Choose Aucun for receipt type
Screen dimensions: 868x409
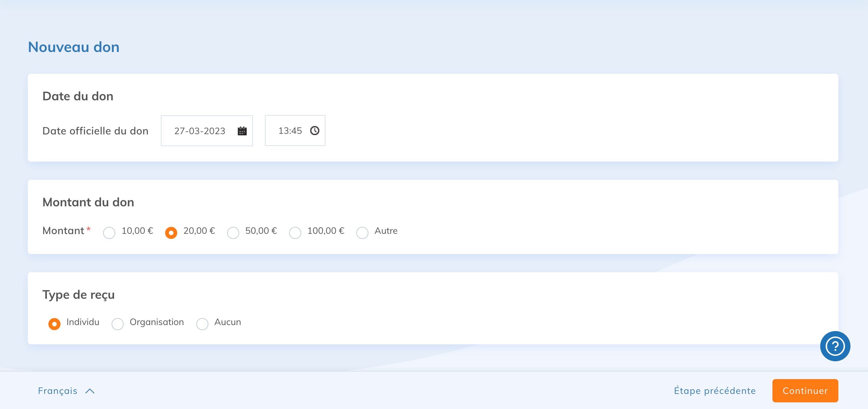pyautogui.click(x=202, y=324)
